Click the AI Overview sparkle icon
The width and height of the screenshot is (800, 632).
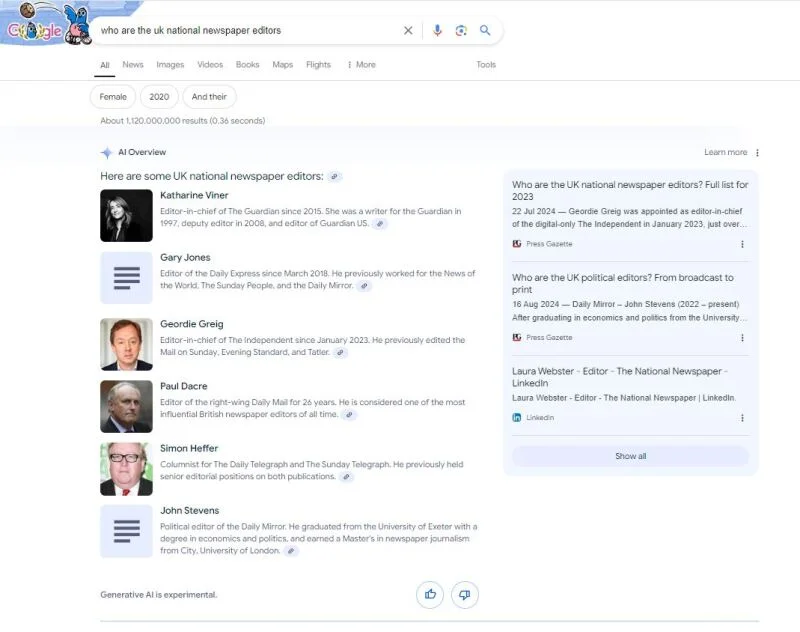107,153
